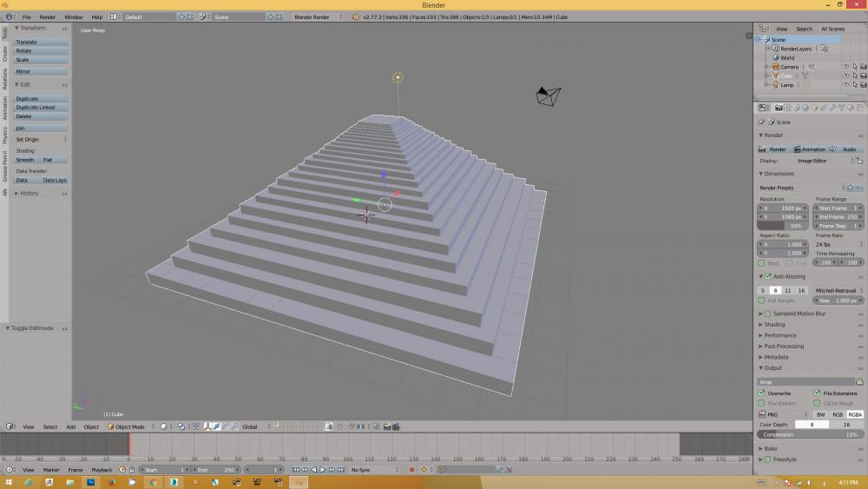Click the 3D manipulator toggle icon in viewport header
Screen dimensions: 868x489
point(207,426)
